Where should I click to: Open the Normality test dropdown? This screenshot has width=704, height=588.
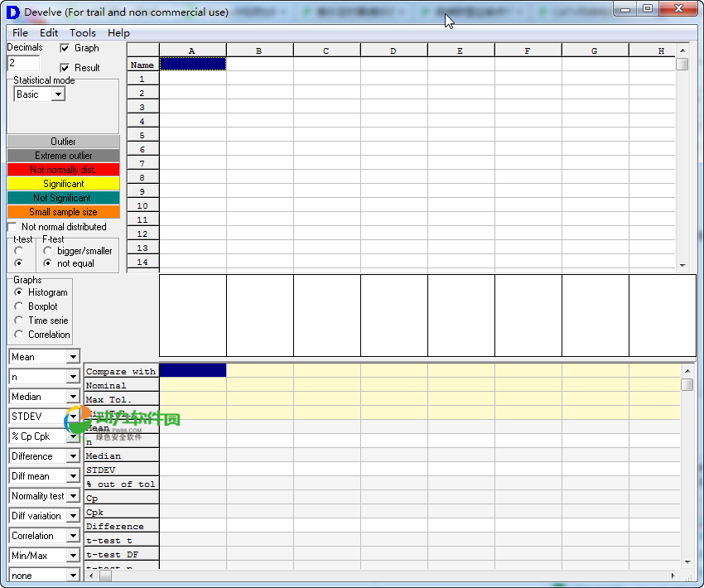tap(73, 496)
